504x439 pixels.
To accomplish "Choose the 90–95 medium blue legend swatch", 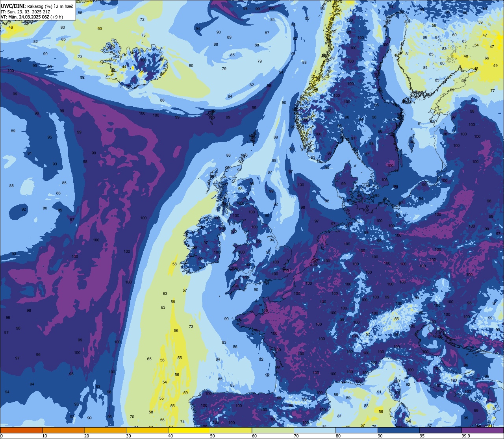I will 398,430.
